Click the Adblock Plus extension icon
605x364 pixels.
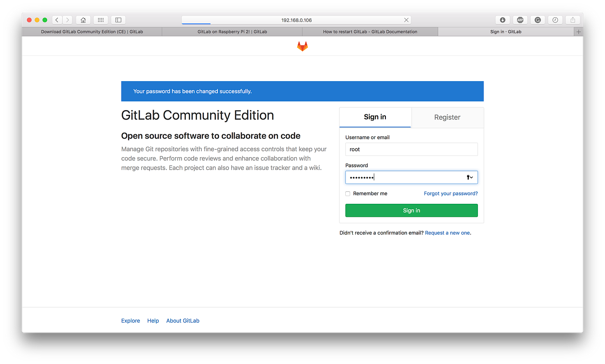point(520,20)
